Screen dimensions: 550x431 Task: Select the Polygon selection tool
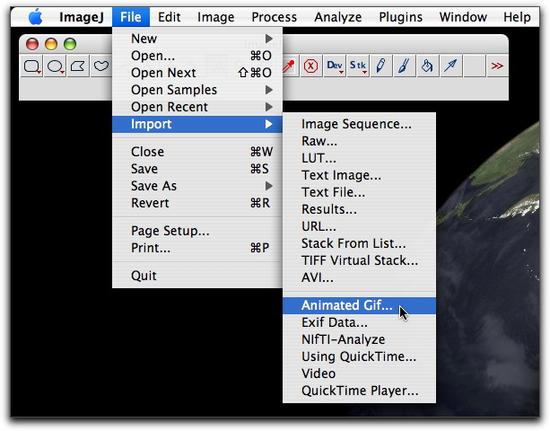(78, 66)
